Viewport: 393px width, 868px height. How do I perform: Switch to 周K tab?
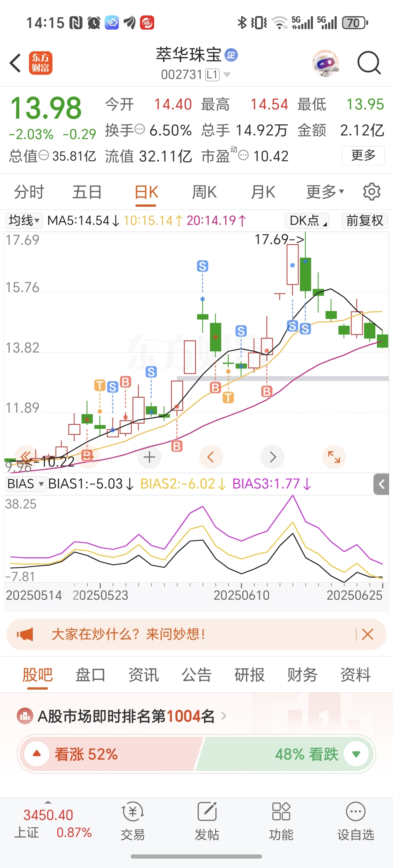click(204, 192)
